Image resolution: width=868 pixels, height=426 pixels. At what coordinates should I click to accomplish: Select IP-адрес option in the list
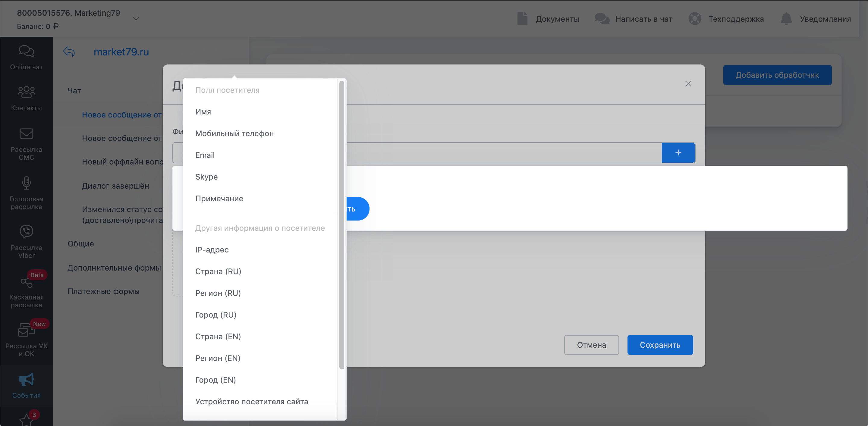click(212, 250)
